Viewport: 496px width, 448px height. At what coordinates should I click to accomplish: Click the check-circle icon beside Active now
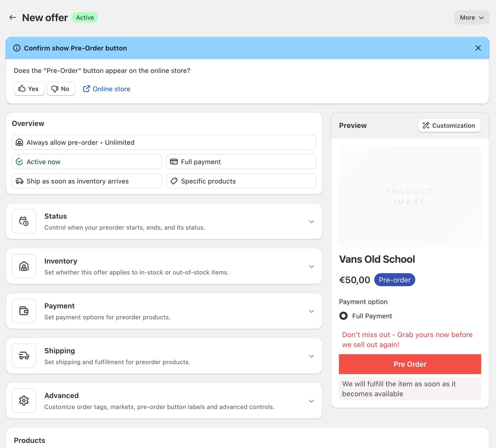[19, 162]
